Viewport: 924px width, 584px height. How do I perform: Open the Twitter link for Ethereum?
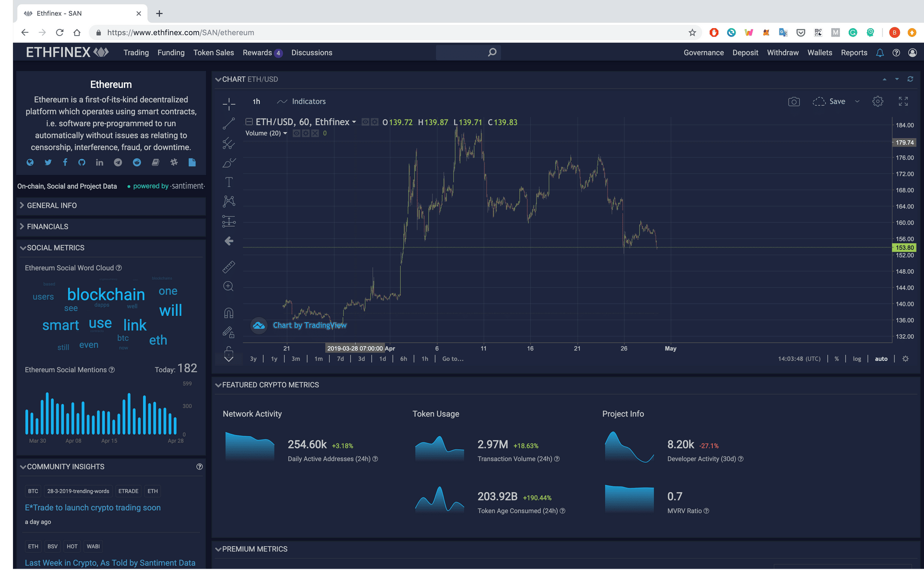(48, 162)
